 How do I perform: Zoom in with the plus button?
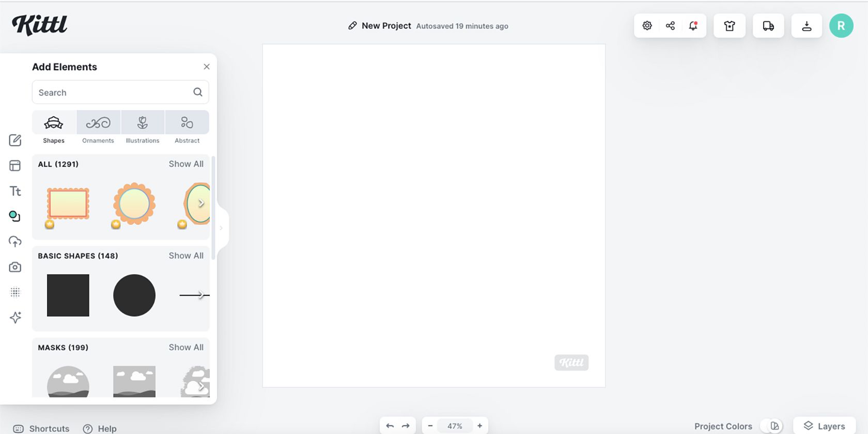pos(480,426)
